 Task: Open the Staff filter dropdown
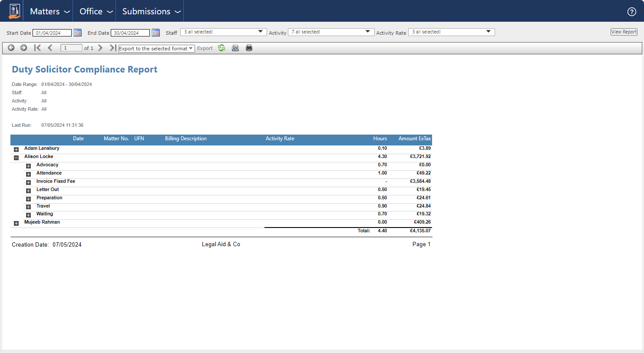[223, 32]
